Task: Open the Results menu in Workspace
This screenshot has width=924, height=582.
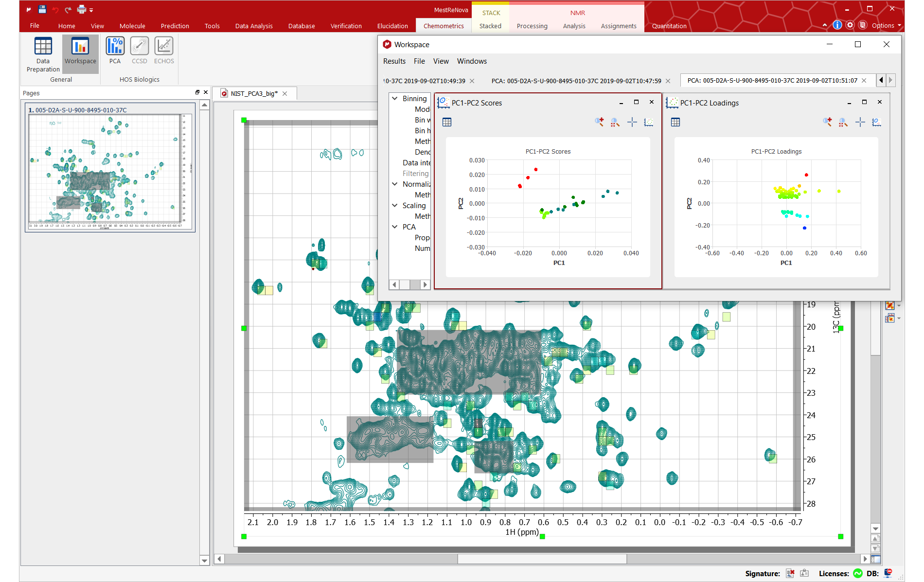Action: (394, 61)
